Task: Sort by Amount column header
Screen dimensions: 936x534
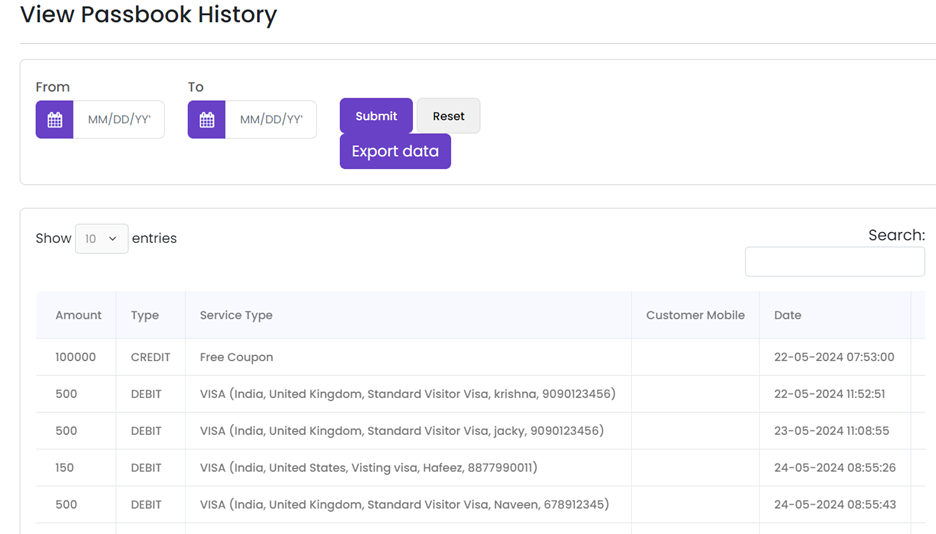Action: (78, 315)
